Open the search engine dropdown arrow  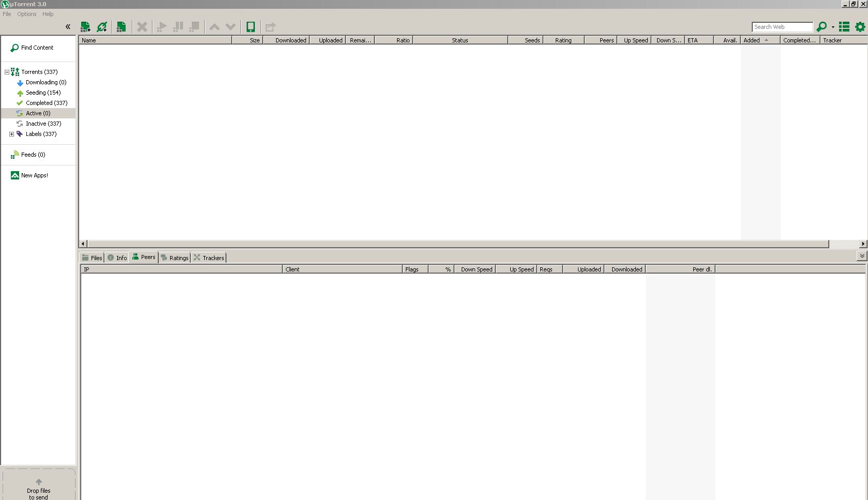coord(833,27)
